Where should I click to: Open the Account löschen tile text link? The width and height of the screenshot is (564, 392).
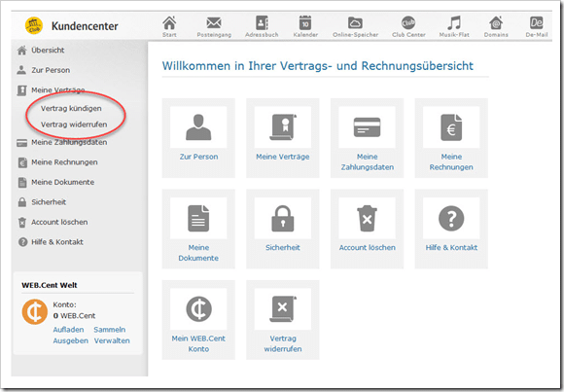coord(367,248)
